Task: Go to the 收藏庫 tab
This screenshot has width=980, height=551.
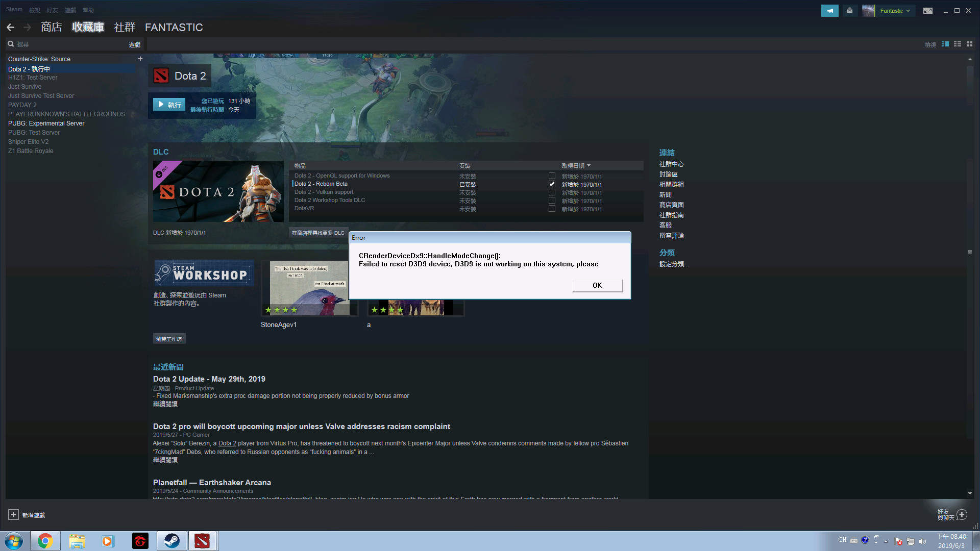Action: coord(88,27)
